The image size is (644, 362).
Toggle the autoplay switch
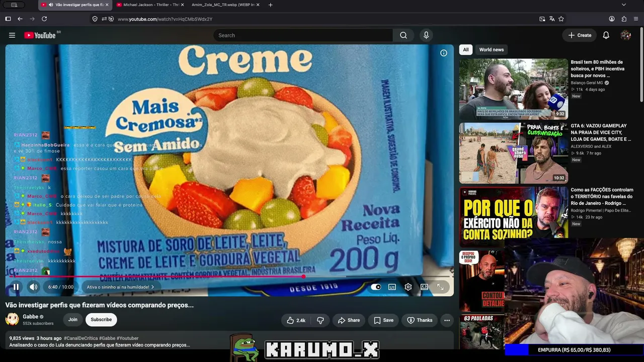click(376, 287)
